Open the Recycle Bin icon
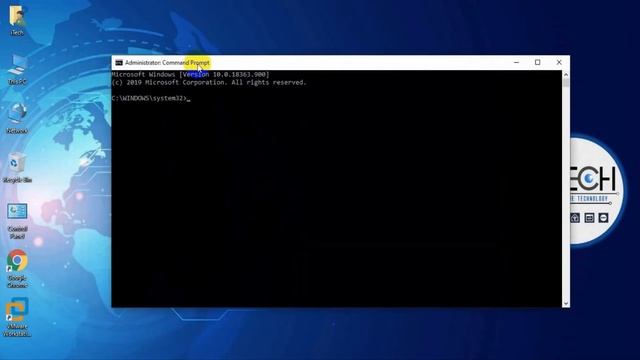This screenshot has width=640, height=360. (17, 167)
